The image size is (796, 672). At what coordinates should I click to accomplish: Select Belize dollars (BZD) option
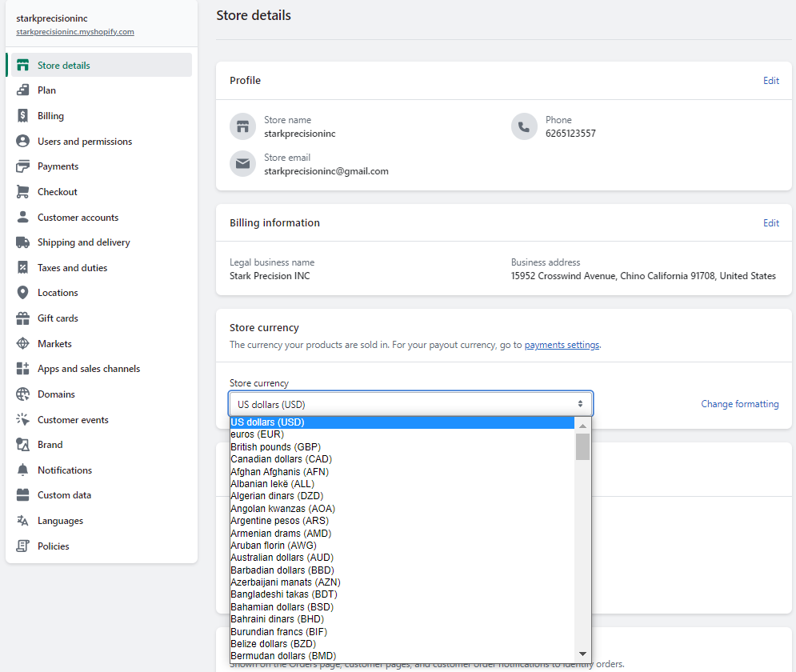coord(402,643)
